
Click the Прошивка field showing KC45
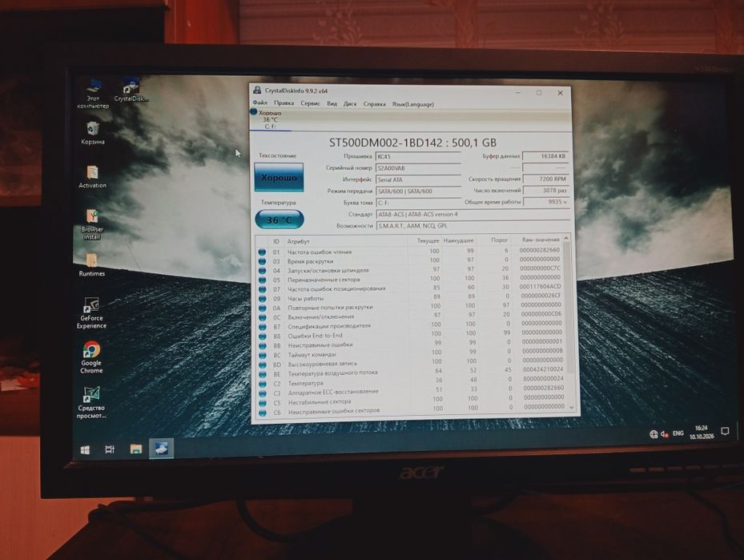[x=418, y=156]
